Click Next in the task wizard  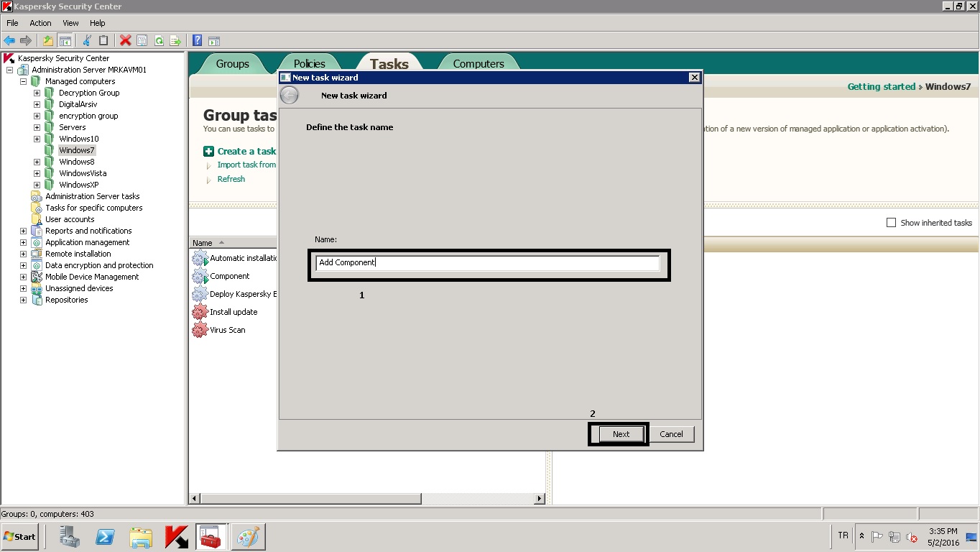(x=621, y=434)
